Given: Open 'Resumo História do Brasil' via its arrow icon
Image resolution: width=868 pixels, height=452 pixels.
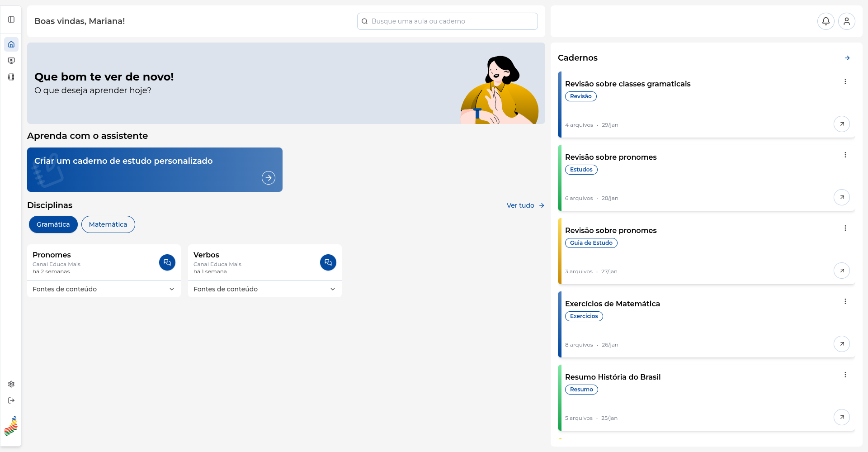Looking at the screenshot, I should [842, 417].
